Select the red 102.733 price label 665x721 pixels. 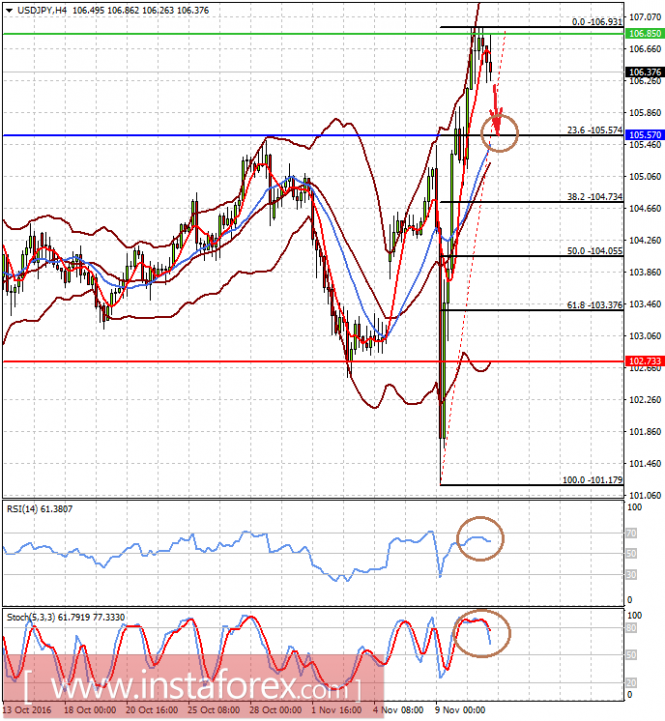644,361
